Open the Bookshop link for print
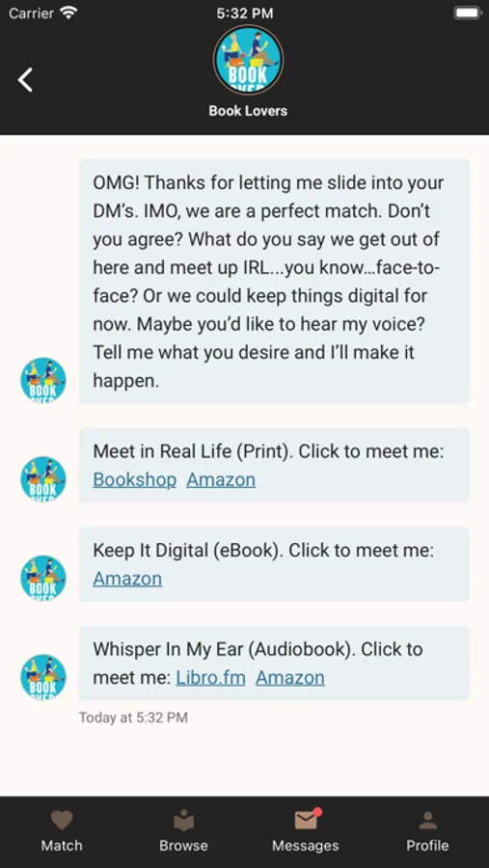489x868 pixels. click(x=135, y=479)
